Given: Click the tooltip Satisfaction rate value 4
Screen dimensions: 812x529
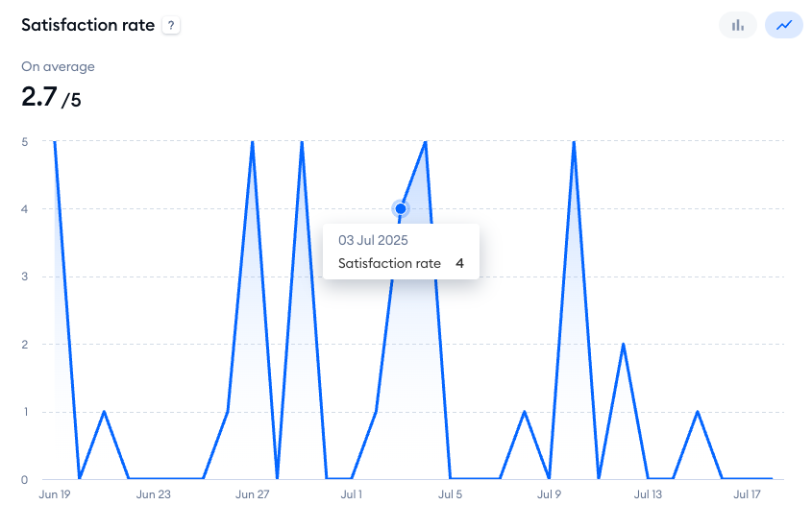Looking at the screenshot, I should click(x=459, y=263).
